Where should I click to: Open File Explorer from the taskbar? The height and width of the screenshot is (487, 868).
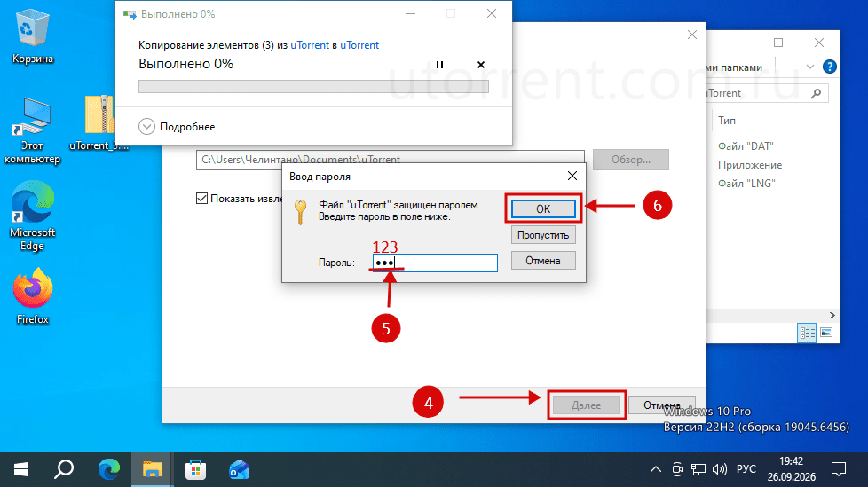[152, 470]
